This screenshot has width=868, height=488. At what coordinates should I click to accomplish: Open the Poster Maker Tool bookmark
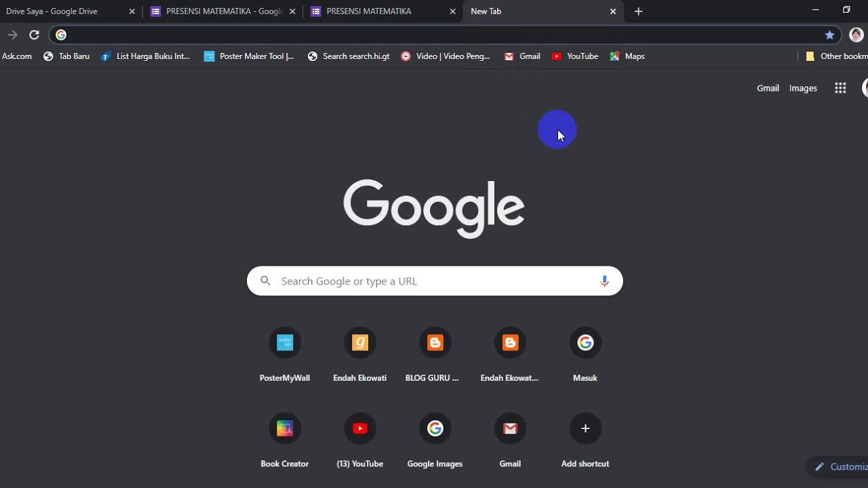tap(249, 56)
